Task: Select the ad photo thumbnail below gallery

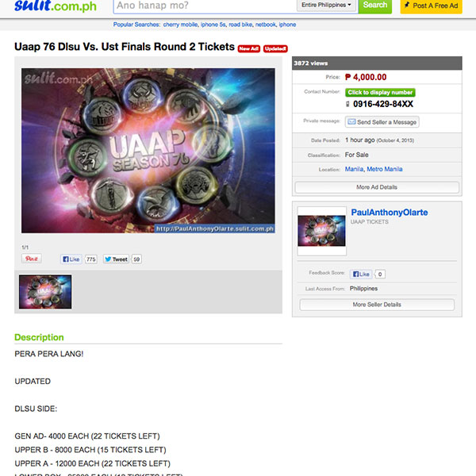Action: (45, 292)
